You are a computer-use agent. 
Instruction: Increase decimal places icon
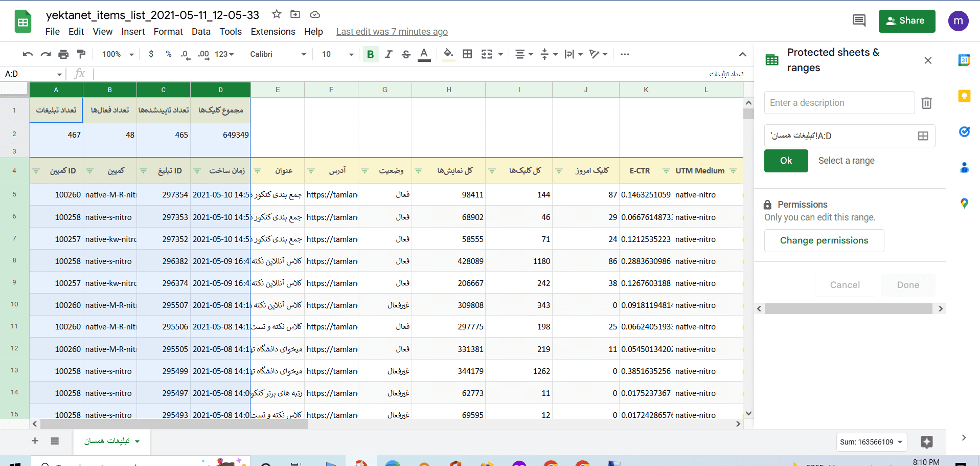tap(203, 54)
